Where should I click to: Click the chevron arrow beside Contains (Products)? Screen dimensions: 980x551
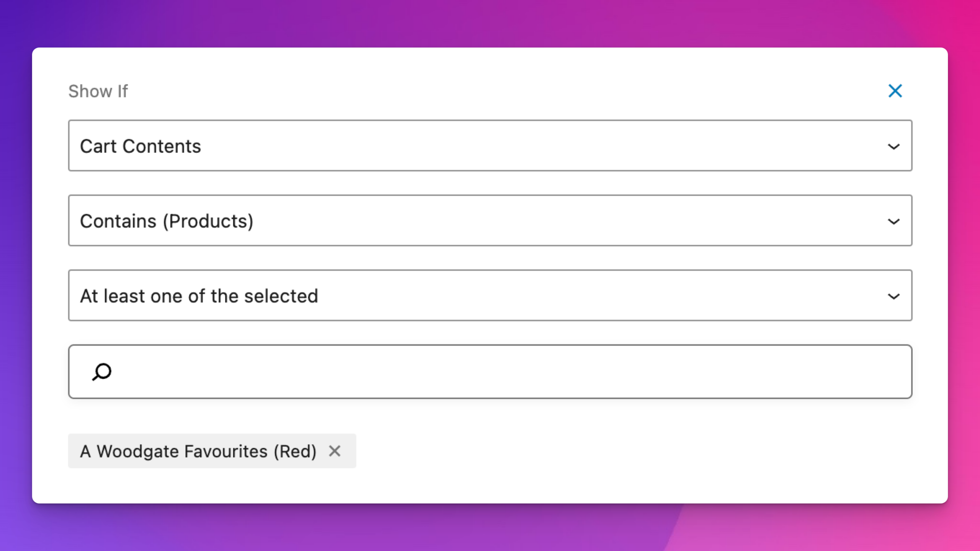[x=893, y=222]
